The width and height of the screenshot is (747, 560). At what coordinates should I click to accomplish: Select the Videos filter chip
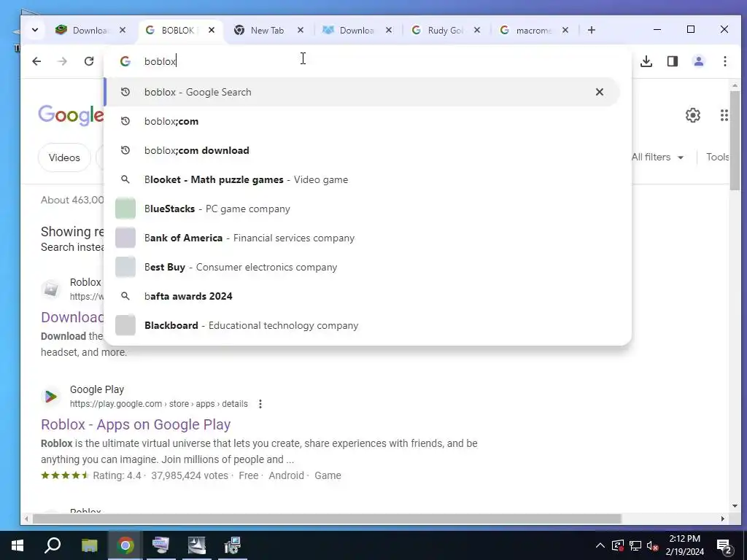point(64,157)
